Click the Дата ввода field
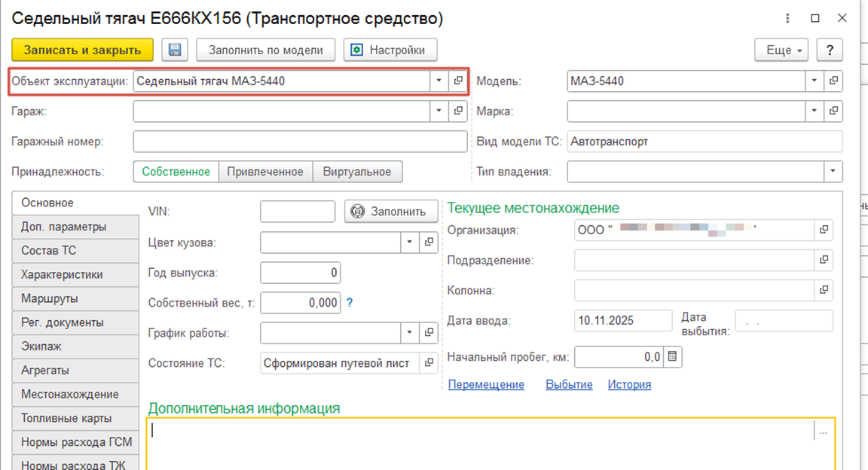The height and width of the screenshot is (470, 868). tap(623, 321)
